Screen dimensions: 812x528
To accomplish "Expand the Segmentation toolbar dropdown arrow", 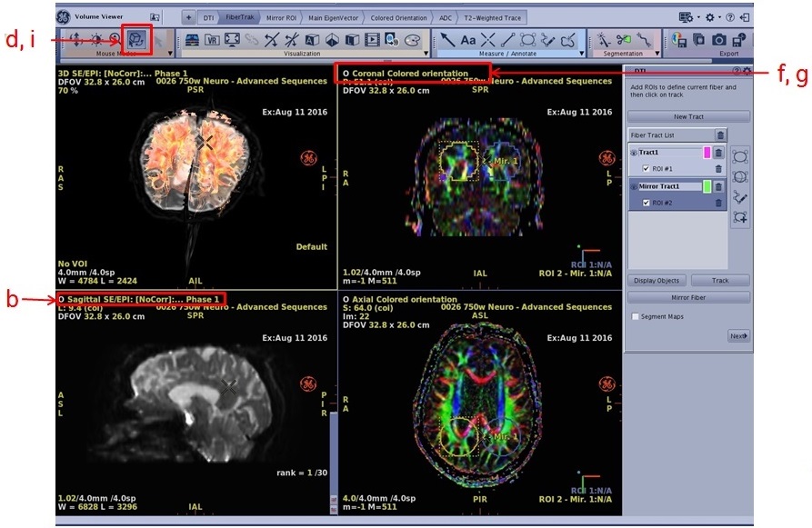I will click(x=657, y=54).
